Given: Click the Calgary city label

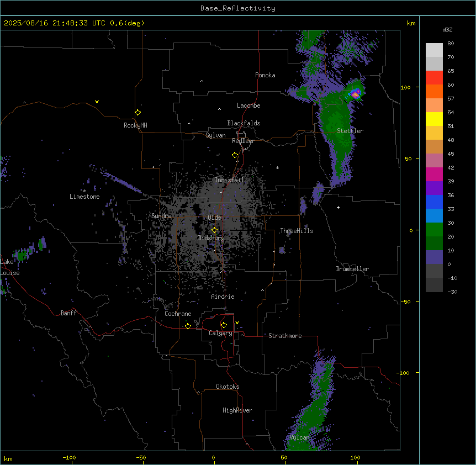Looking at the screenshot, I should coord(220,333).
